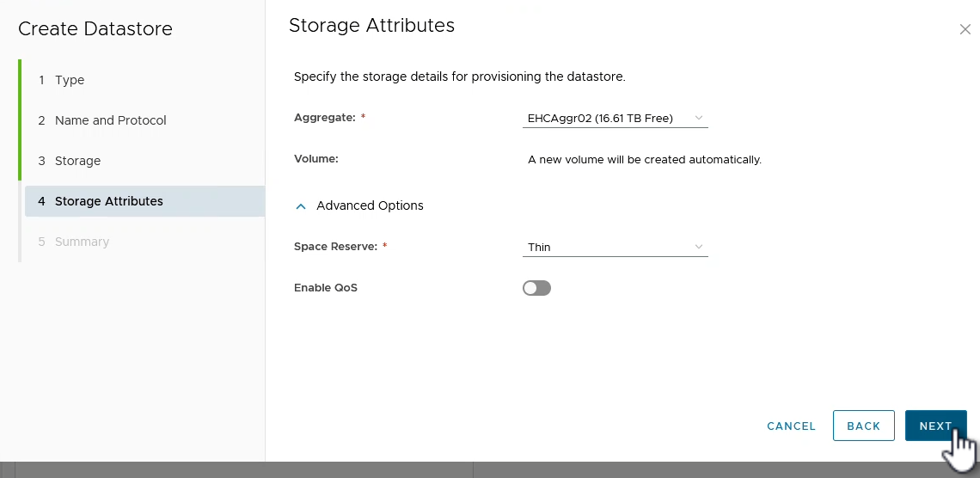Click the Enable QoS label

326,288
